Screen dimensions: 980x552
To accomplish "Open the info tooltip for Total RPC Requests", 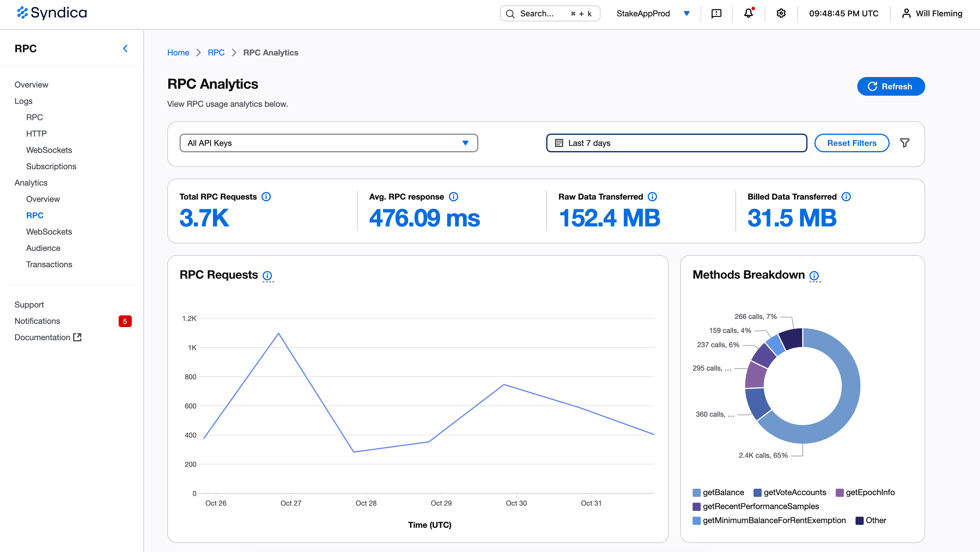I will pyautogui.click(x=266, y=197).
